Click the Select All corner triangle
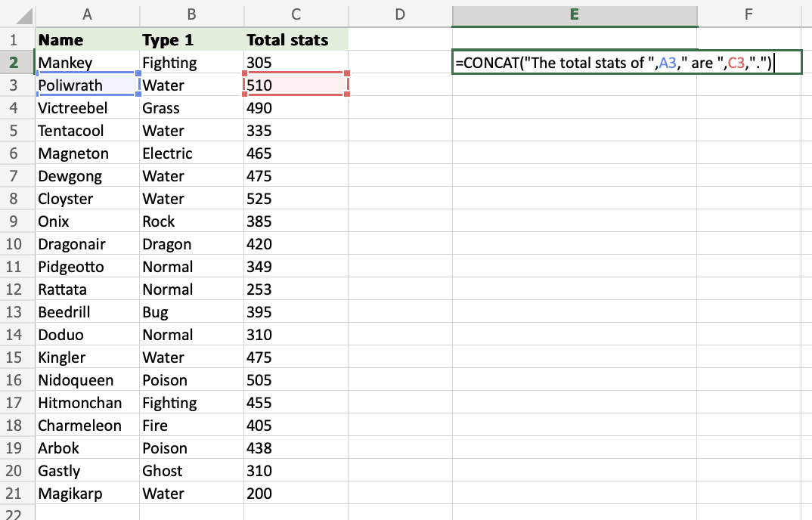This screenshot has width=812, height=520. [x=20, y=15]
